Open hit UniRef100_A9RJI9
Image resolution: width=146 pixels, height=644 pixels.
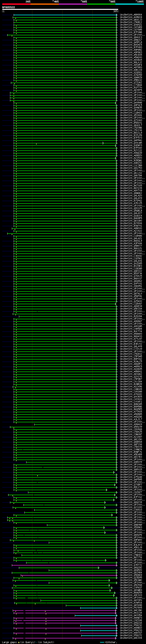(x=131, y=70)
